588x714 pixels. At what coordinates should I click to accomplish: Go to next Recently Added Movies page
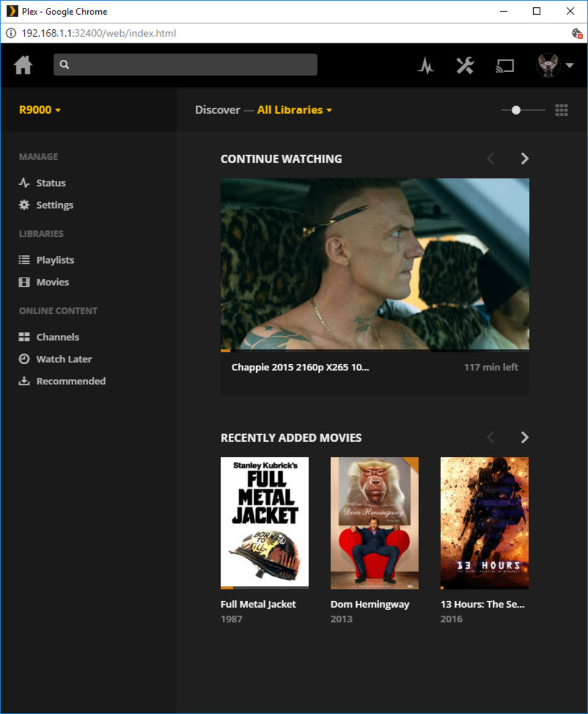point(525,438)
